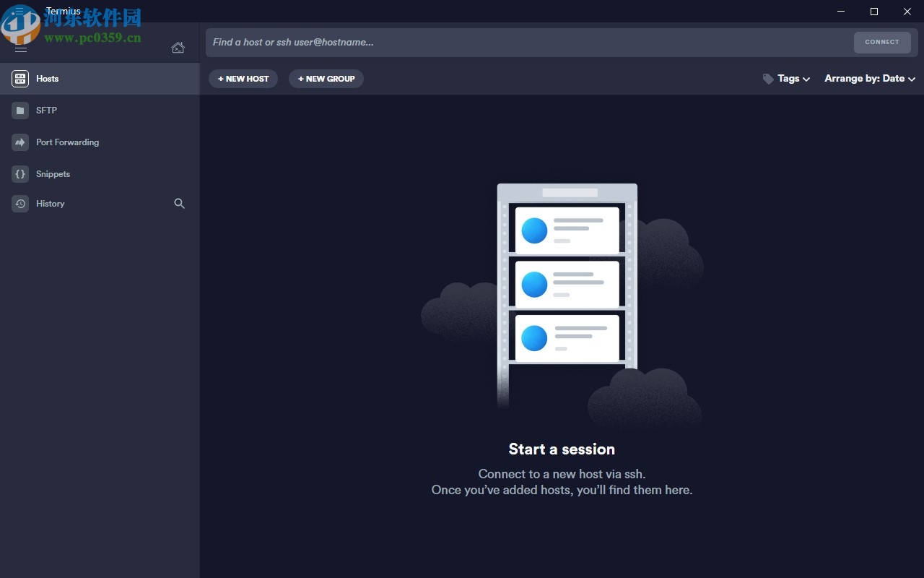Open the Hosts section

tap(100, 79)
